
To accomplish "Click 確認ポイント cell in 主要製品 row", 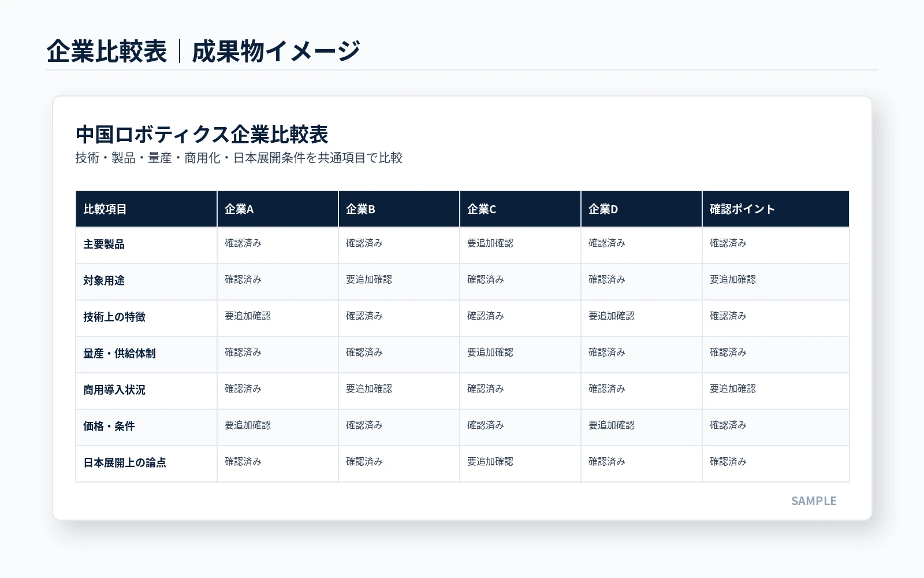I will (776, 245).
